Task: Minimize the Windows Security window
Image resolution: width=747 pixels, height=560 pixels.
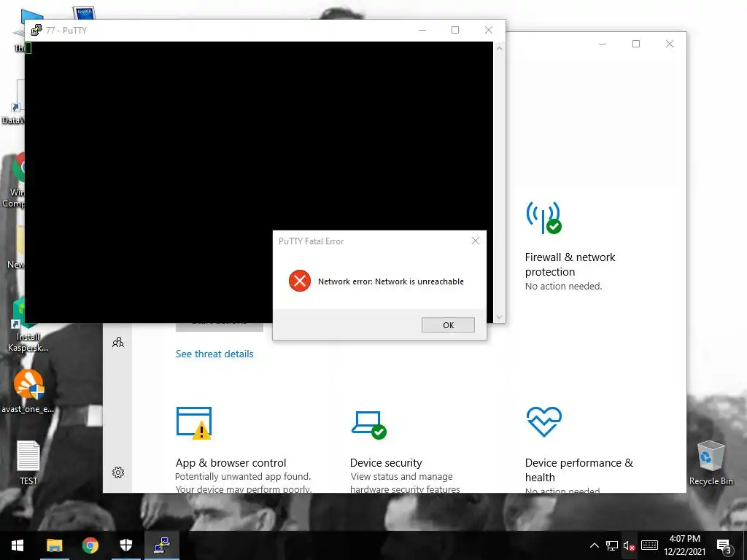Action: (603, 44)
